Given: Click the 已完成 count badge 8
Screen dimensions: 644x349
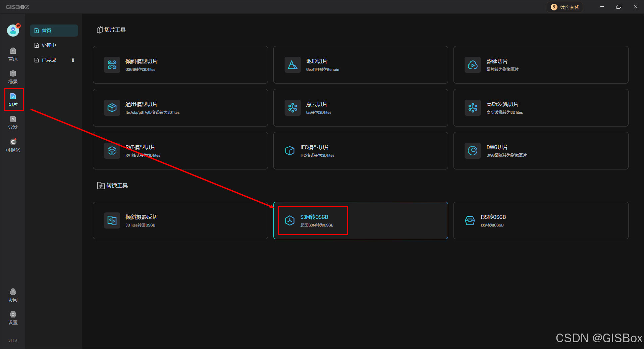Looking at the screenshot, I should tap(73, 60).
